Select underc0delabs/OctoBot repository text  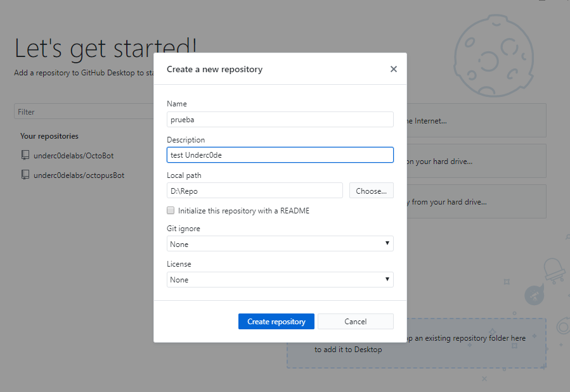coord(74,156)
